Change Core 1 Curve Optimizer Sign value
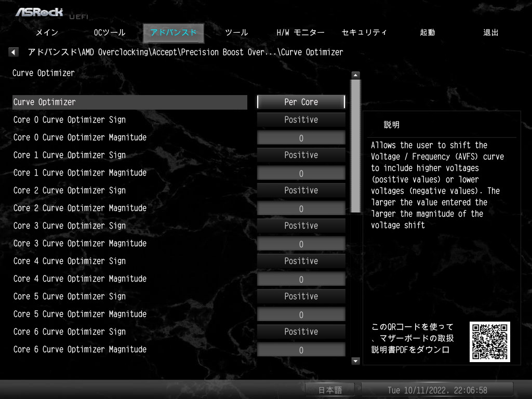 tap(301, 155)
